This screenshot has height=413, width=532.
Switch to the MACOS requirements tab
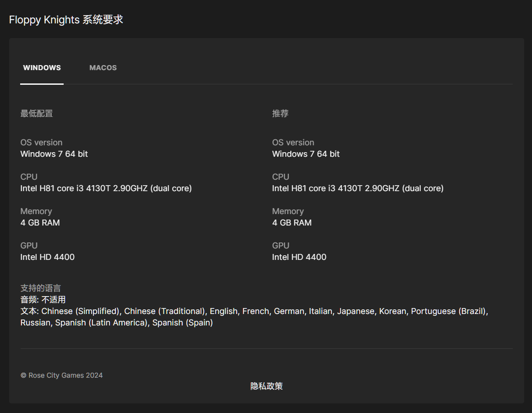[x=103, y=67]
